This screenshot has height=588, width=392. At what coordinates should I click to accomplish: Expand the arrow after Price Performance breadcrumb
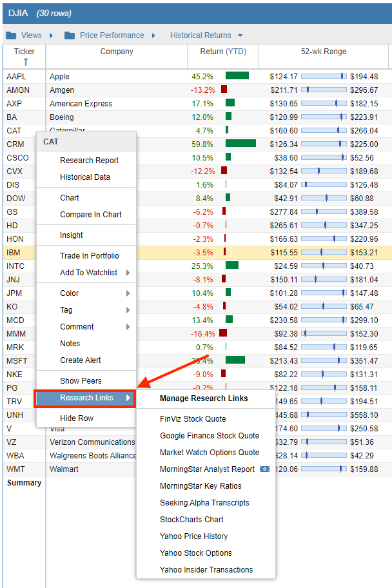click(153, 35)
